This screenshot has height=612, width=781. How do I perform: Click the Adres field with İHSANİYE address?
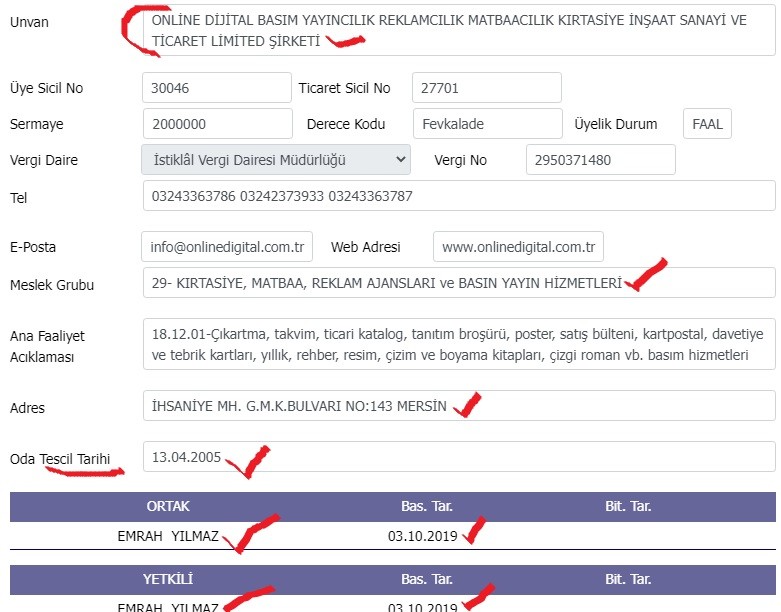458,406
